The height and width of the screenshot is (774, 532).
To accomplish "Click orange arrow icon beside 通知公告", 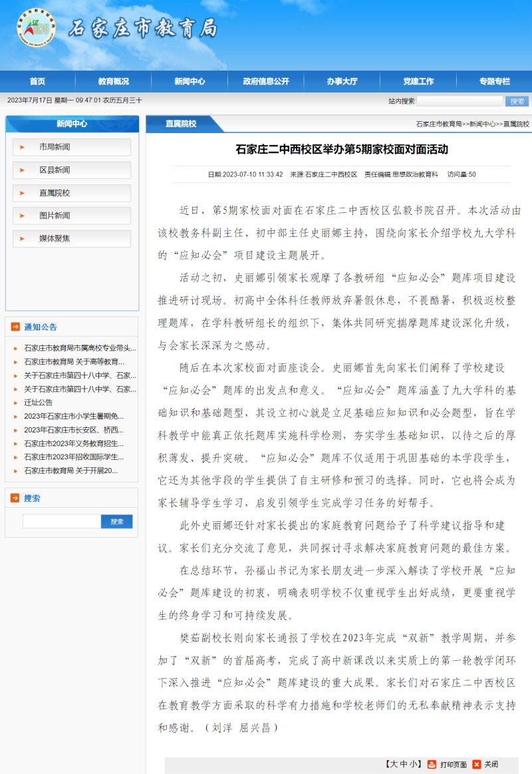I will point(15,327).
